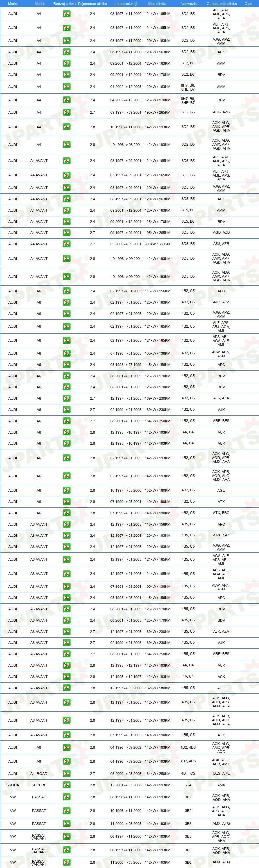Click the Marka column header
259x868 pixels.
click(x=13, y=4)
